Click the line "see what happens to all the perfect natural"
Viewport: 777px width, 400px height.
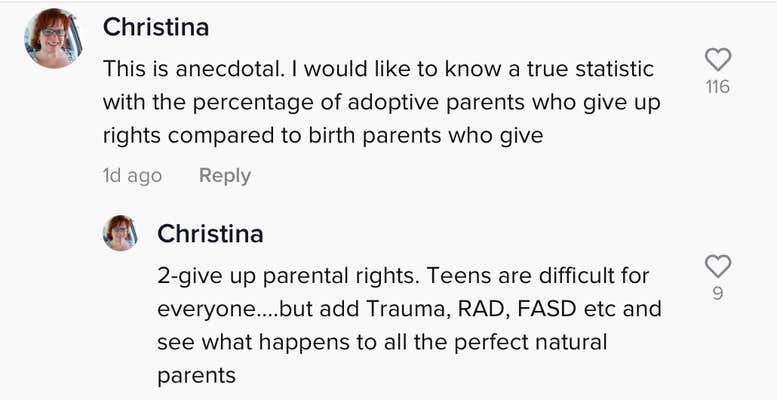pos(383,342)
